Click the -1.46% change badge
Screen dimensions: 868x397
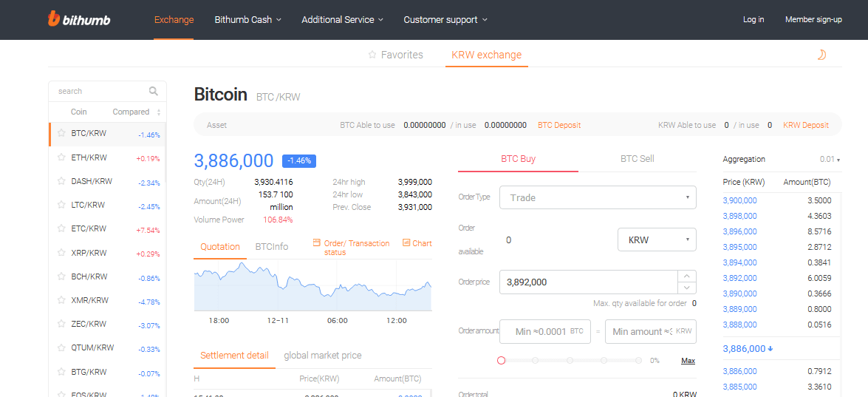(x=299, y=161)
